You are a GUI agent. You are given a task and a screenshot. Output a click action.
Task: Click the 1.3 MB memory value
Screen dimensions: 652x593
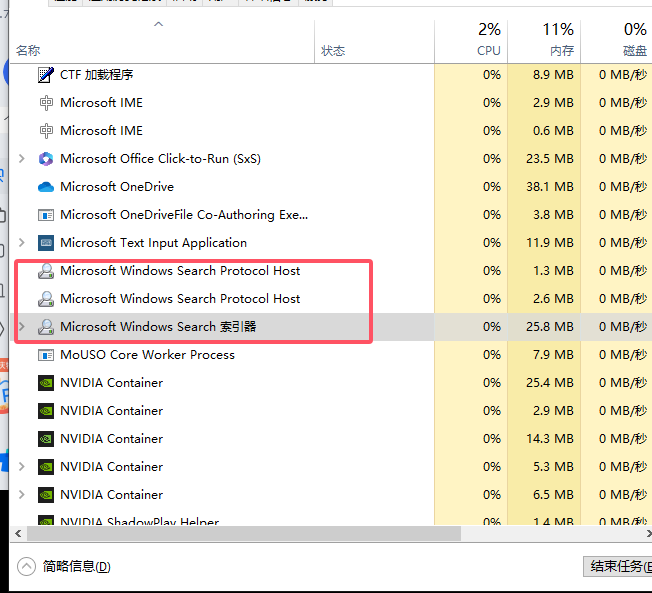553,271
